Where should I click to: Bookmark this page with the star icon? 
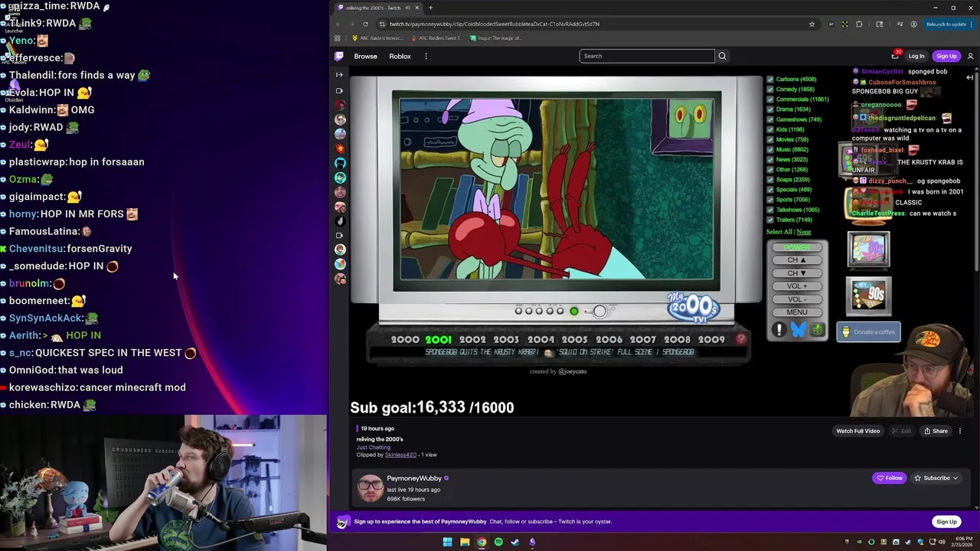pos(812,24)
